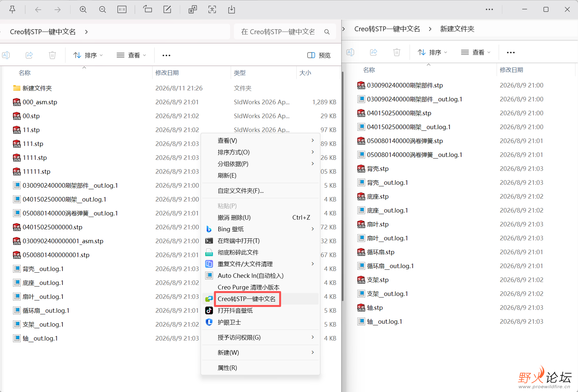Expand chevron after Creo转STP一键中文名 in left address bar
This screenshot has width=578, height=392.
point(86,32)
